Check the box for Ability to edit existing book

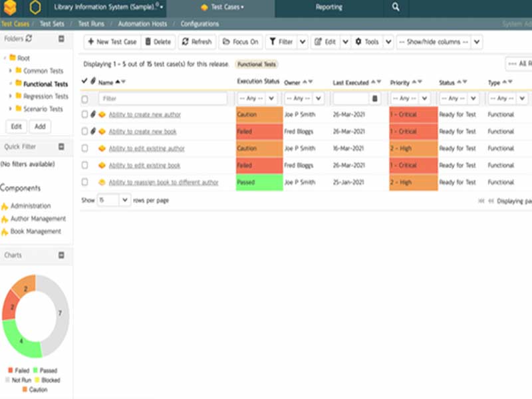tap(84, 165)
